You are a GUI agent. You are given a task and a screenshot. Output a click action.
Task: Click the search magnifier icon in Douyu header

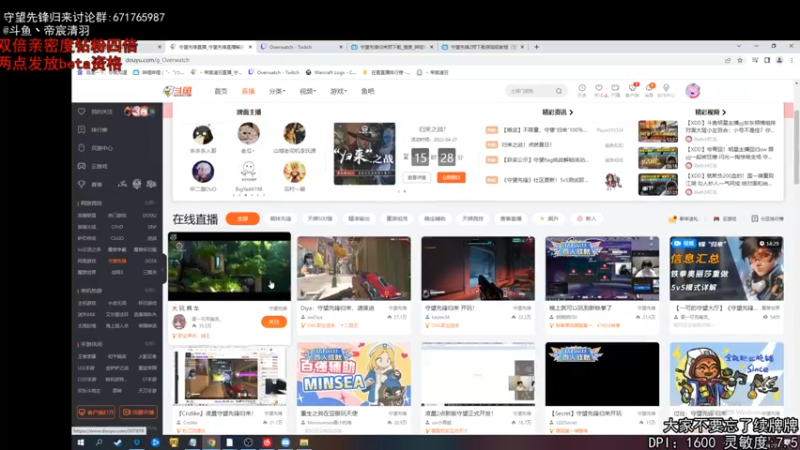point(559,91)
